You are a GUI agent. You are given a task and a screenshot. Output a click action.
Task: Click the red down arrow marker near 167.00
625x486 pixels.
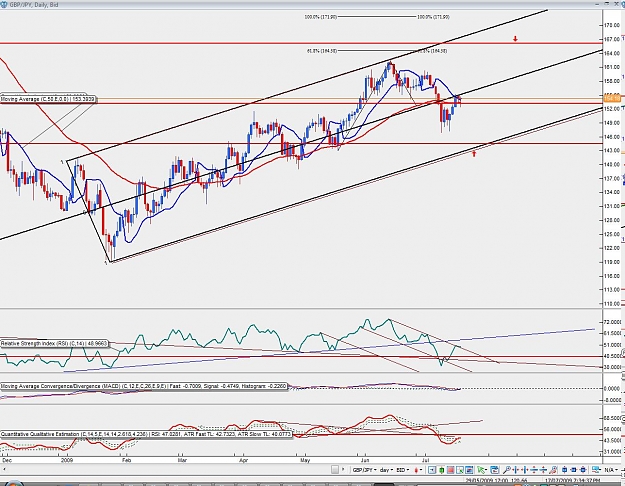pyautogui.click(x=515, y=39)
